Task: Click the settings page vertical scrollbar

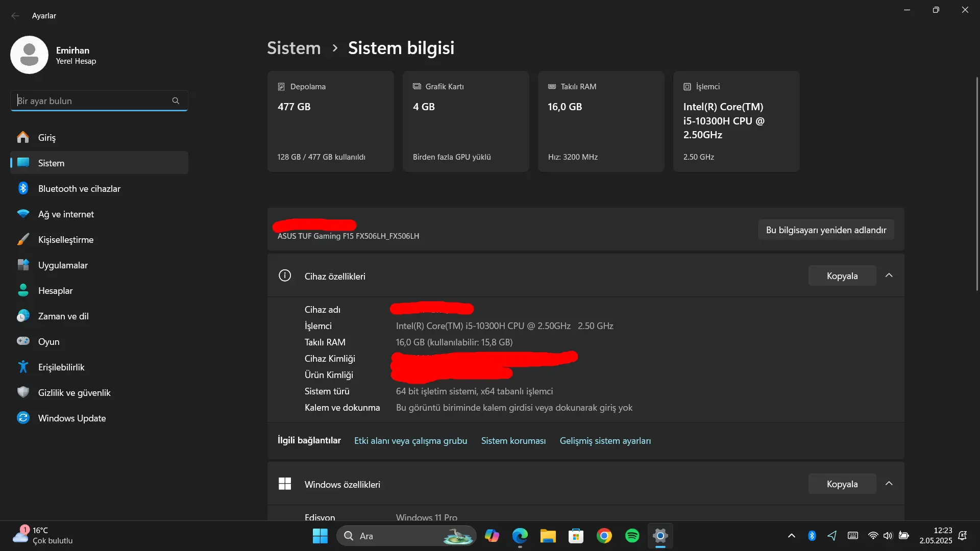Action: [x=977, y=184]
